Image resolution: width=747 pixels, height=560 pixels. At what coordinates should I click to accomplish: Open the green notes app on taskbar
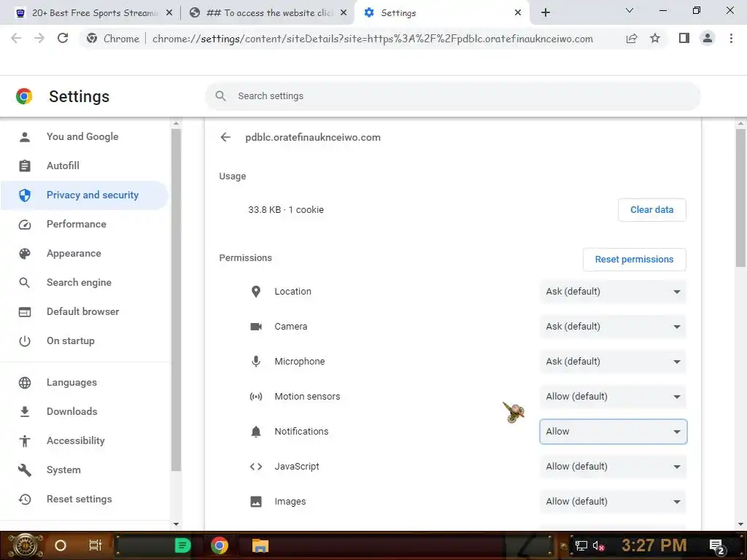tap(182, 545)
